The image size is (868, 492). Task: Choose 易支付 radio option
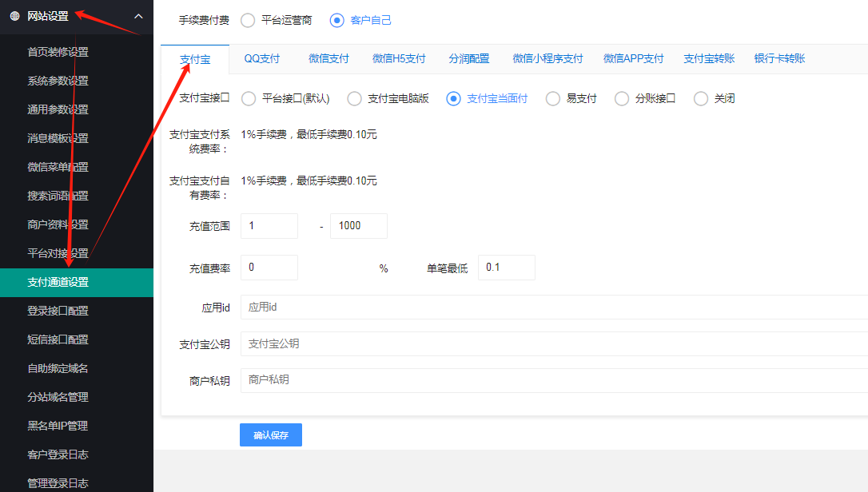pyautogui.click(x=553, y=98)
